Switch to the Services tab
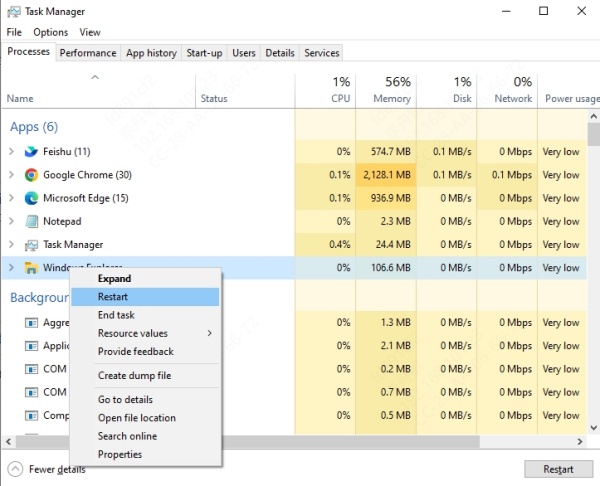600x486 pixels. point(322,53)
